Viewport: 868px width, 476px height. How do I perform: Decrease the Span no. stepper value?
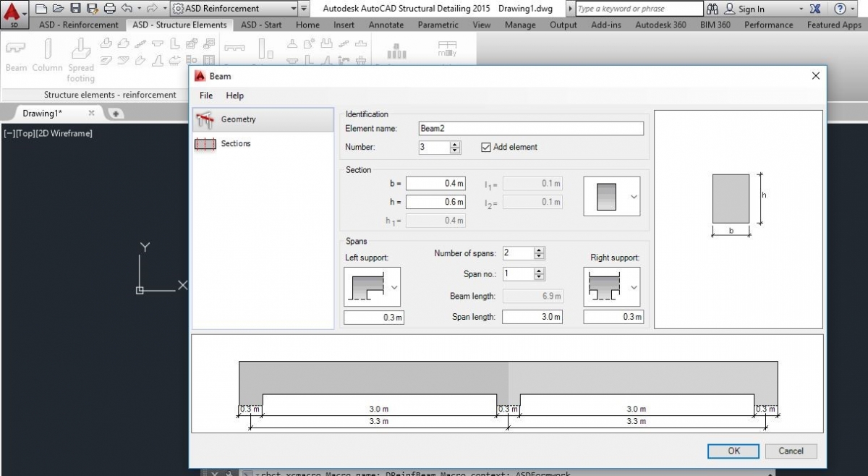tap(539, 277)
